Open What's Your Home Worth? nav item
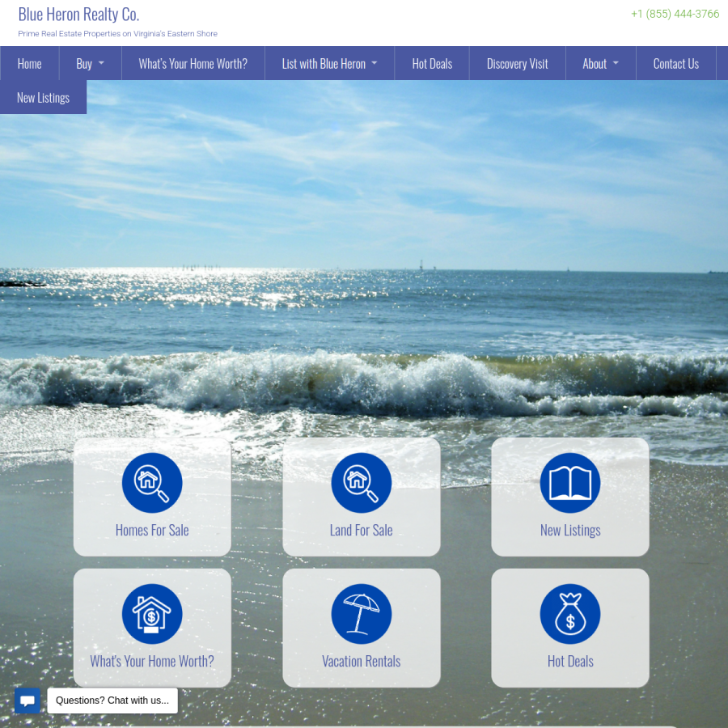728x728 pixels. pyautogui.click(x=193, y=64)
